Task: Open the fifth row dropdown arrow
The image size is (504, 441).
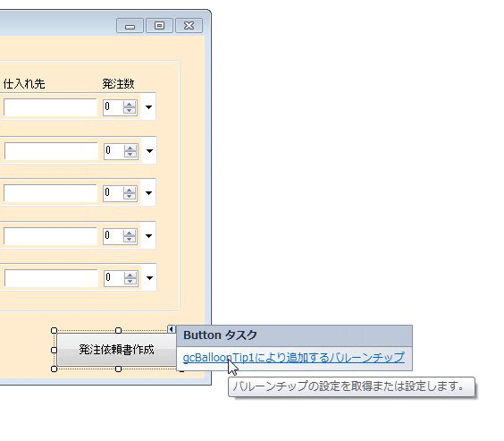Action: point(149,278)
